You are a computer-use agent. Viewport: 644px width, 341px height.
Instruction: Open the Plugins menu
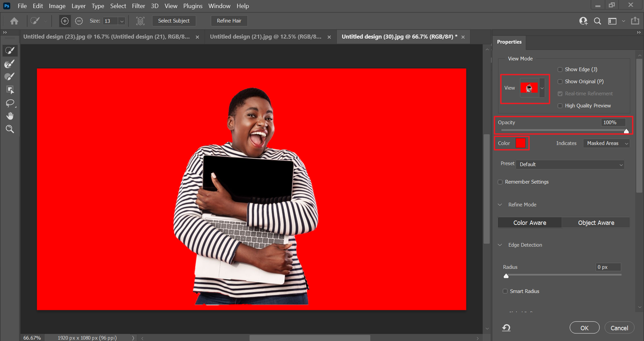[193, 6]
